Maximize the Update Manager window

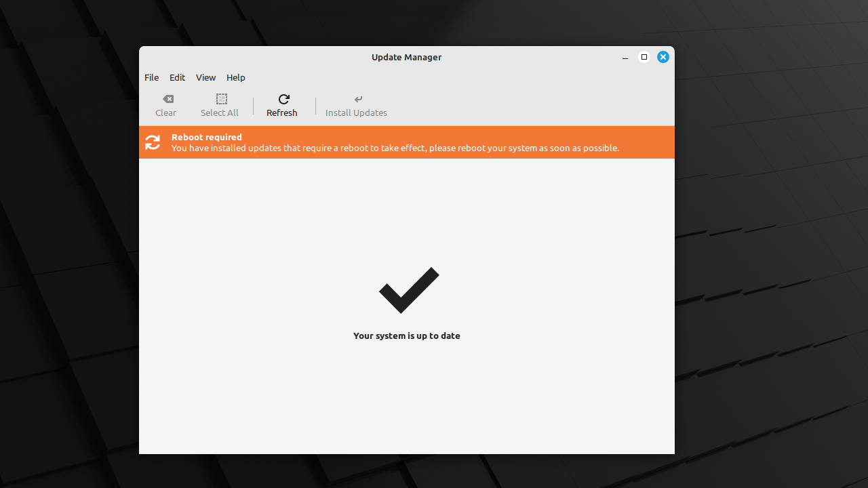click(x=644, y=57)
